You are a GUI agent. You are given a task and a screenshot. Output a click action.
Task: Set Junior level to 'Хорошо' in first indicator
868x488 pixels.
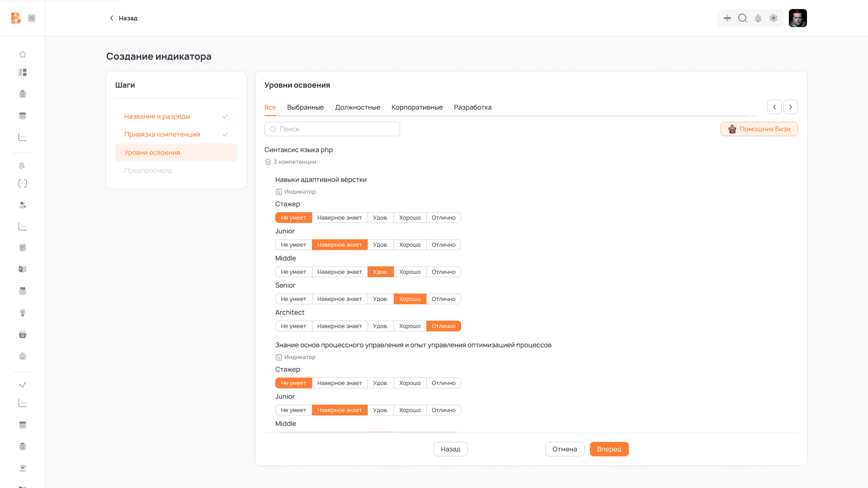click(x=410, y=245)
